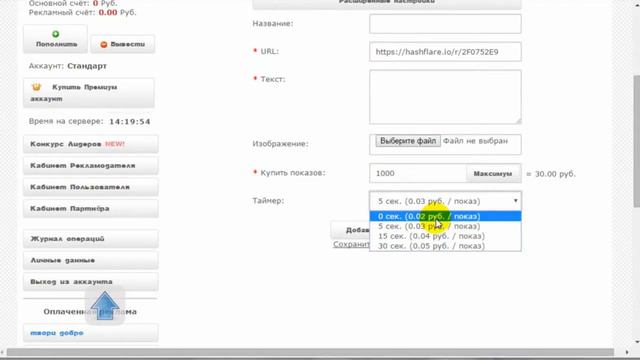Viewport: 640px width, 360px height.
Task: Open the 'твори добро' paid ad link
Action: pos(91,333)
